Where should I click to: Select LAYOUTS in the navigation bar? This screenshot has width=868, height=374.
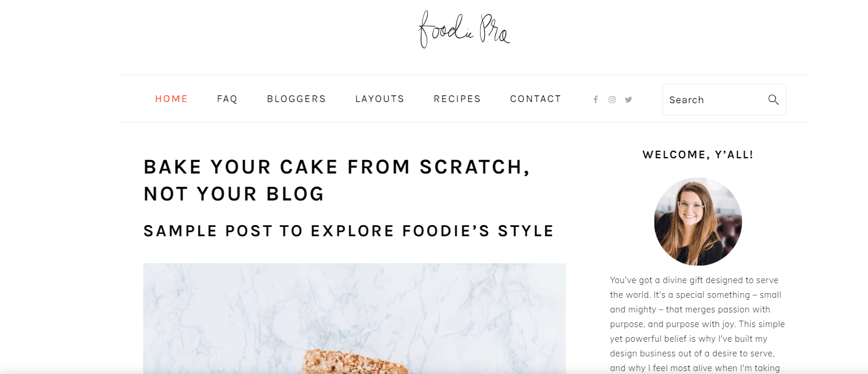(x=380, y=99)
